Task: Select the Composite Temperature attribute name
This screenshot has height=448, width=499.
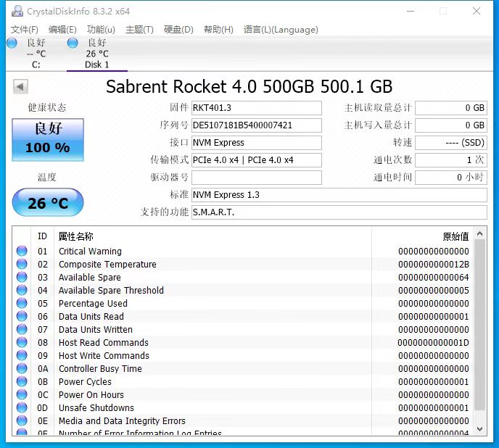Action: pyautogui.click(x=107, y=265)
